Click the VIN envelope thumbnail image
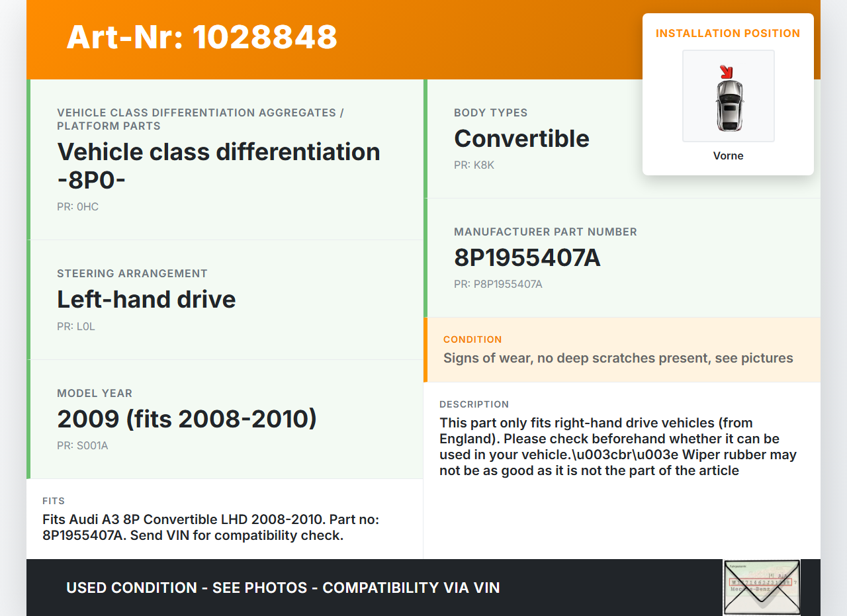 coord(762,587)
